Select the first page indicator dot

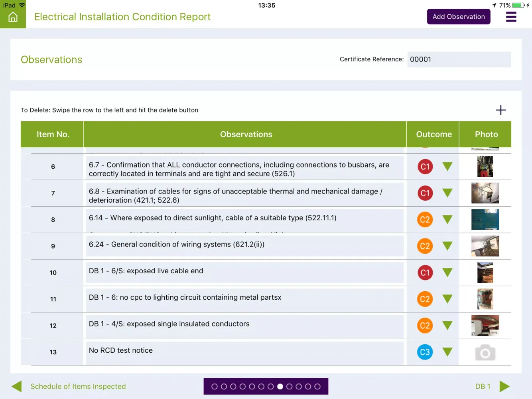click(x=215, y=387)
